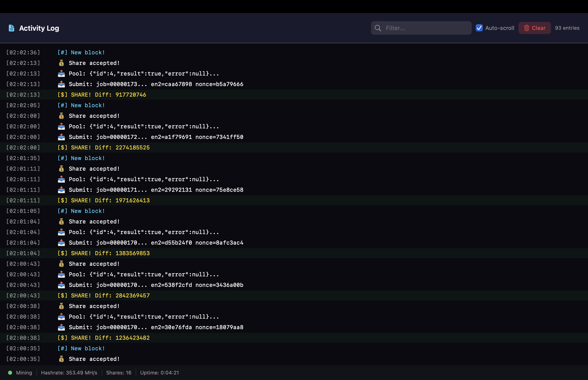Disable the Auto-scroll checkbox
The height and width of the screenshot is (380, 588).
(x=479, y=28)
